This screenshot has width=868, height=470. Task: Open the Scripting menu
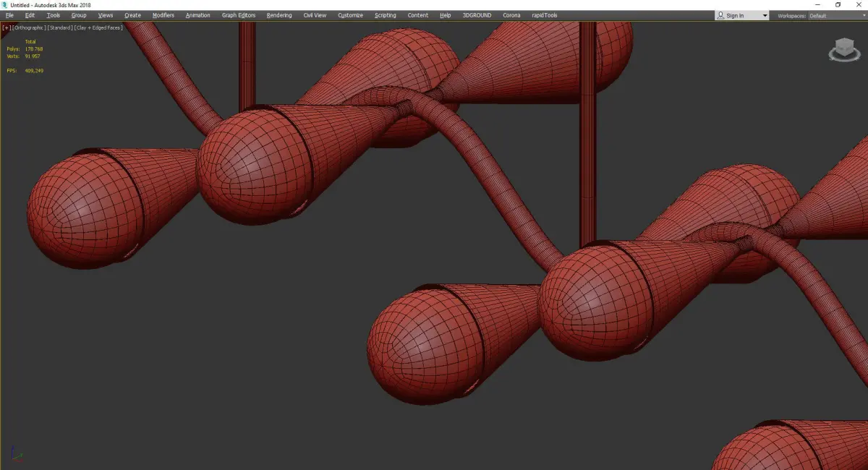385,15
